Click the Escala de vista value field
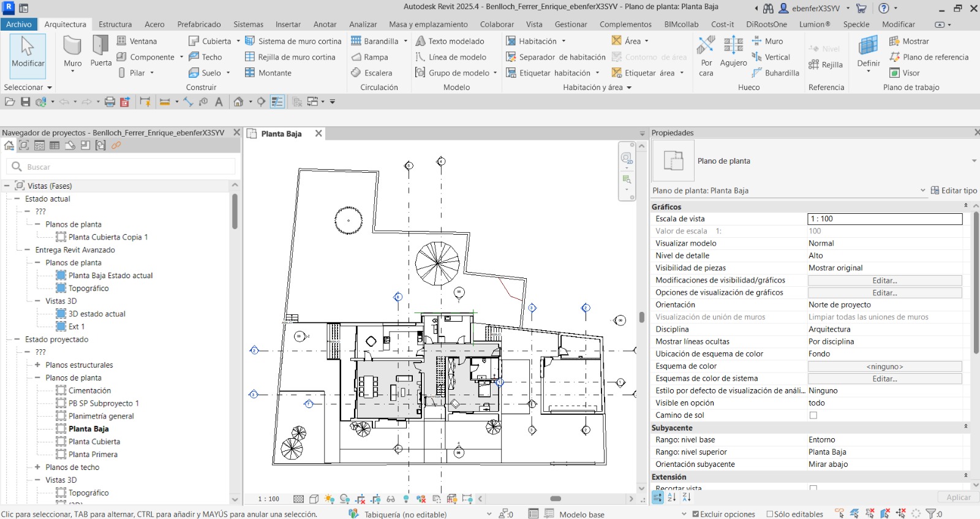 [x=884, y=219]
